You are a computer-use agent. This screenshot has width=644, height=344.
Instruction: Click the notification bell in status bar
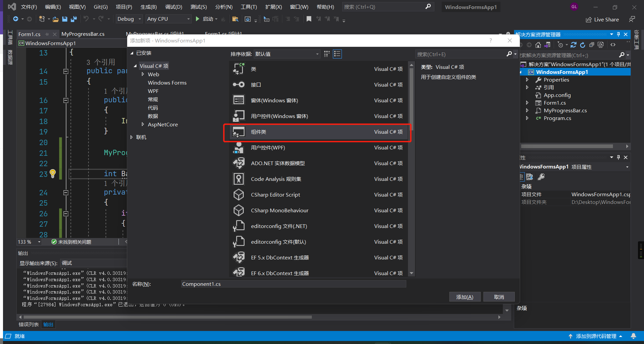tap(633, 336)
